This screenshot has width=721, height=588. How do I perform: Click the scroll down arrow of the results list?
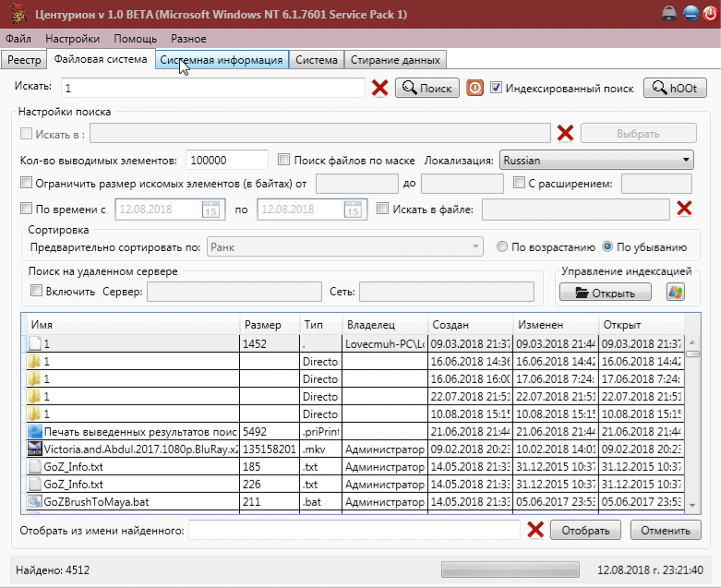tap(692, 505)
